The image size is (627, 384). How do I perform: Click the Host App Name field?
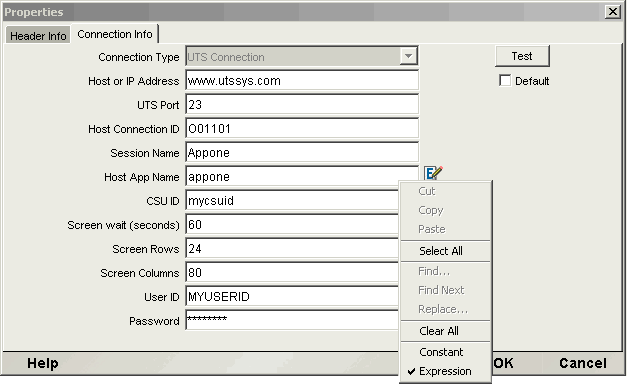[302, 176]
